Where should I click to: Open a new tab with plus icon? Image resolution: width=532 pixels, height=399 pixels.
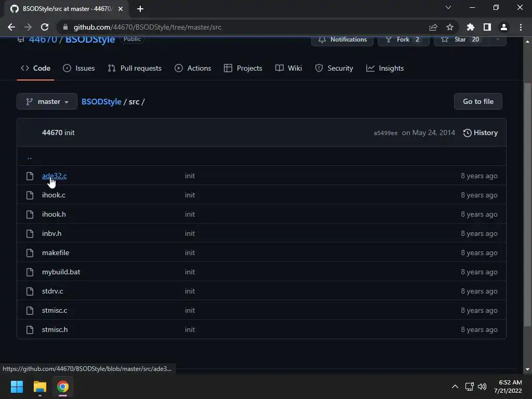pyautogui.click(x=140, y=9)
